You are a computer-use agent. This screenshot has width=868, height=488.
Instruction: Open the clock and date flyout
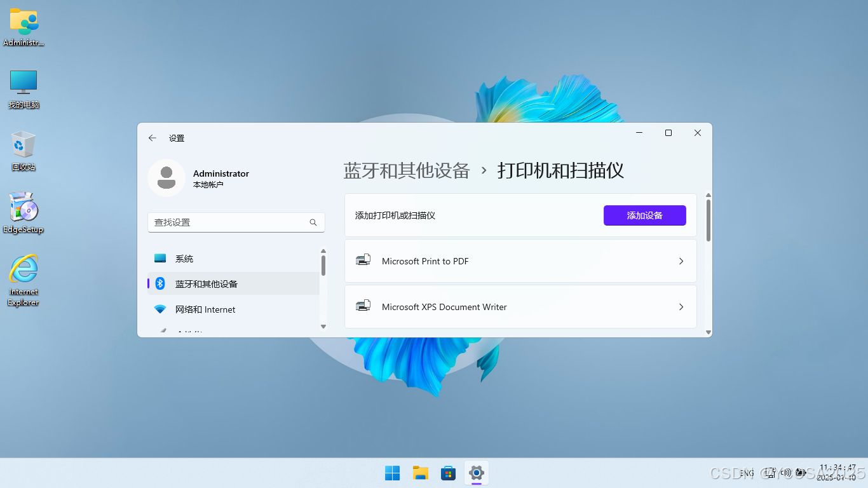[837, 472]
